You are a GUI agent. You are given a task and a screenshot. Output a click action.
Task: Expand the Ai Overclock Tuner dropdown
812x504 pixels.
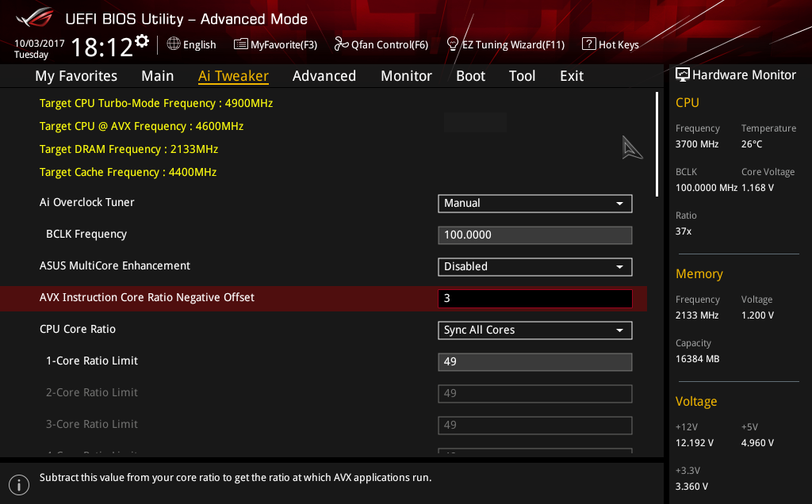tap(535, 204)
